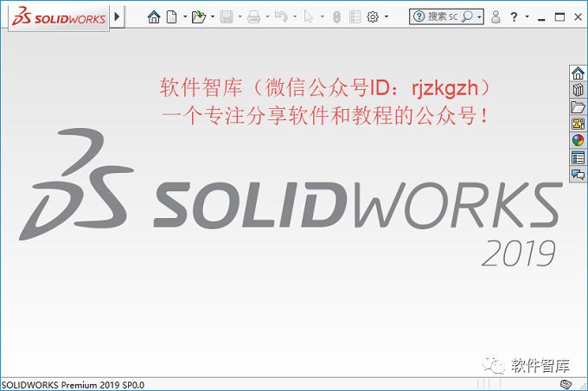This screenshot has height=391, width=588.
Task: Click the Print icon
Action: coord(254,17)
